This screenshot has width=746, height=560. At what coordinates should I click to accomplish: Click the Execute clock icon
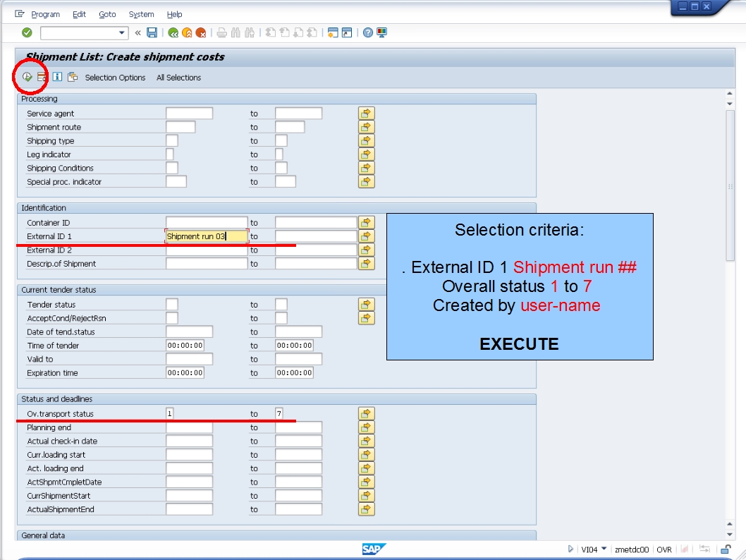tap(27, 77)
